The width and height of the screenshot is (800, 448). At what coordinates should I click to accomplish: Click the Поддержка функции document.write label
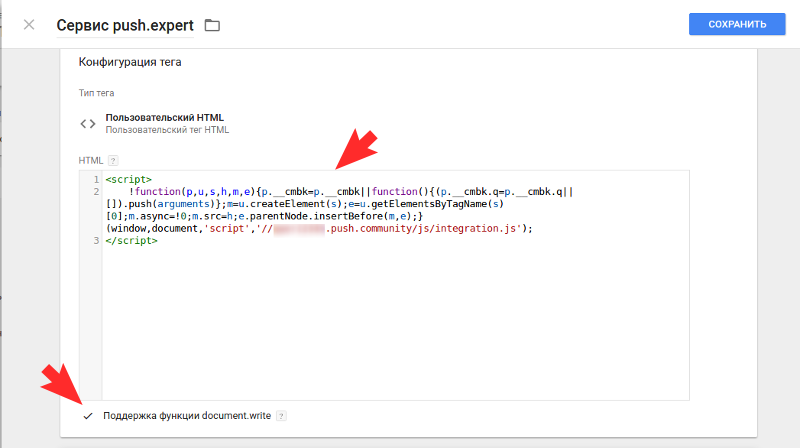pyautogui.click(x=187, y=416)
